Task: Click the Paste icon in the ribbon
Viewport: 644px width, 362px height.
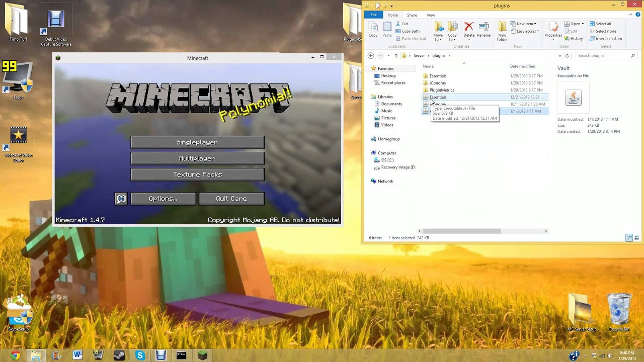Action: (x=387, y=30)
